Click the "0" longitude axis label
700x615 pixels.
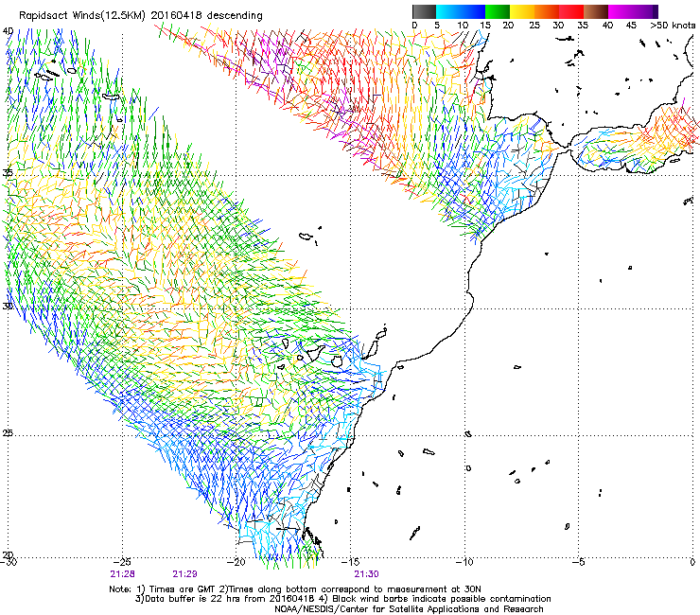coord(692,562)
